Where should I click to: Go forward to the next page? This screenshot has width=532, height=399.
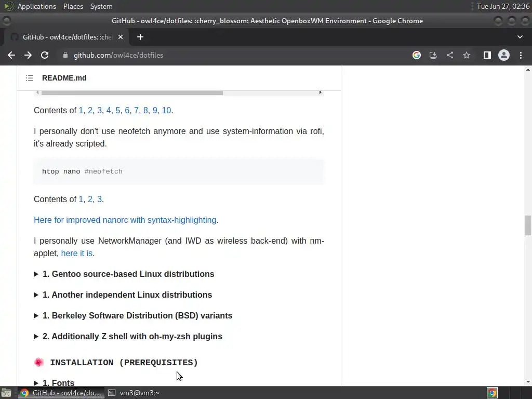pyautogui.click(x=28, y=55)
